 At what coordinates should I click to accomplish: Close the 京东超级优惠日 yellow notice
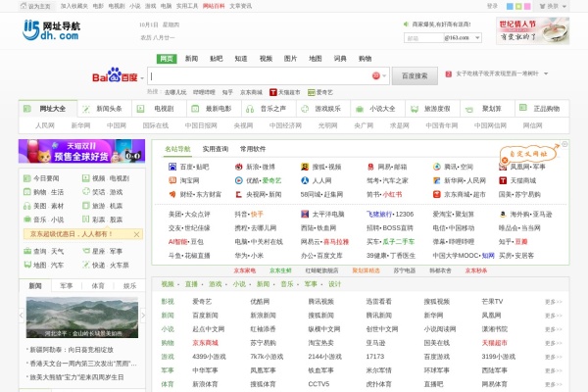click(x=136, y=234)
